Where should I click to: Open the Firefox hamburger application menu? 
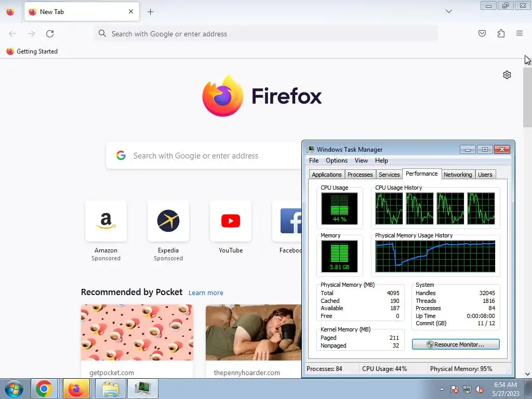tap(520, 33)
